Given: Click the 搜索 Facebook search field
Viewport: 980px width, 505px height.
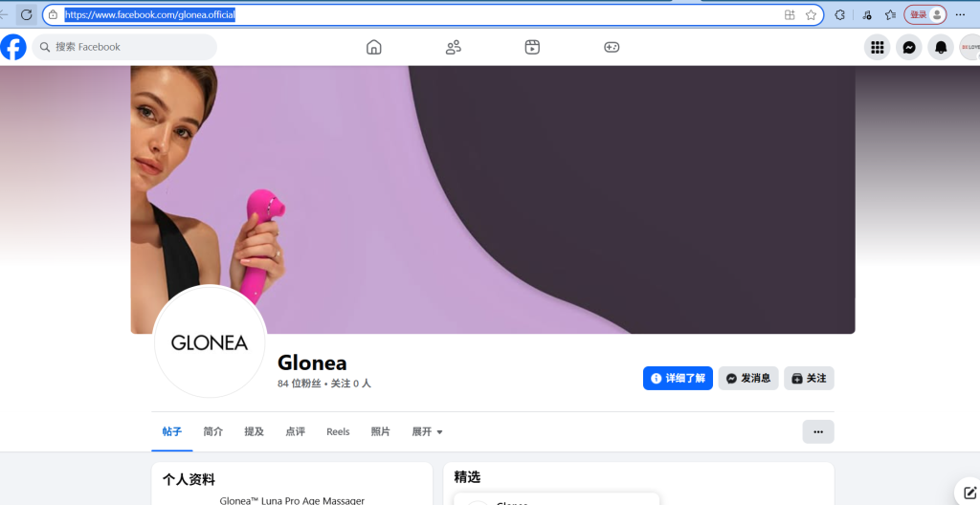Looking at the screenshot, I should 124,47.
